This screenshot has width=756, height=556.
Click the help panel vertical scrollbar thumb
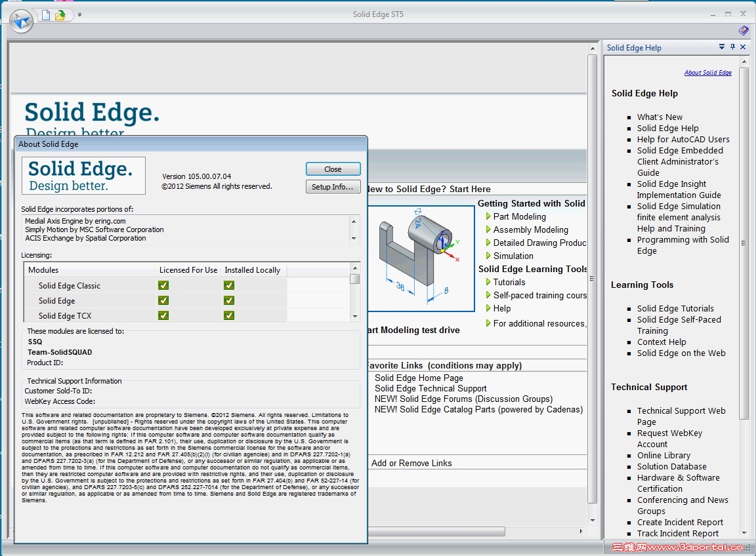744,243
